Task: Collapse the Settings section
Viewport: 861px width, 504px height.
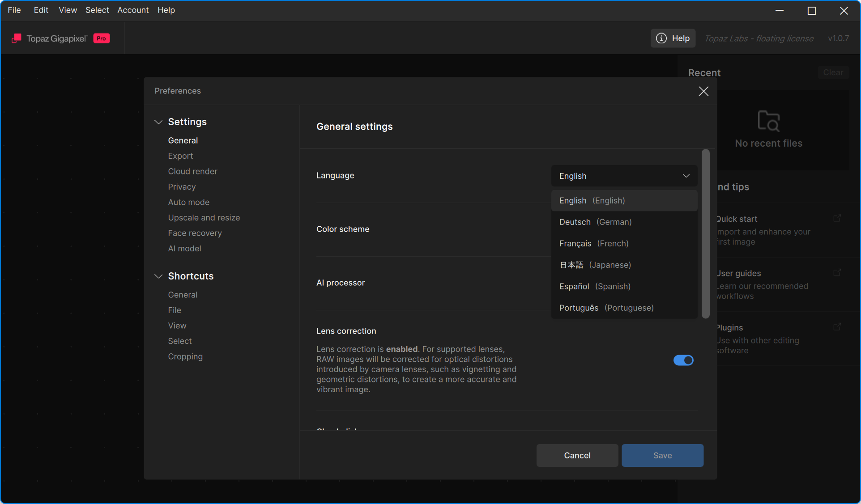Action: click(x=158, y=122)
